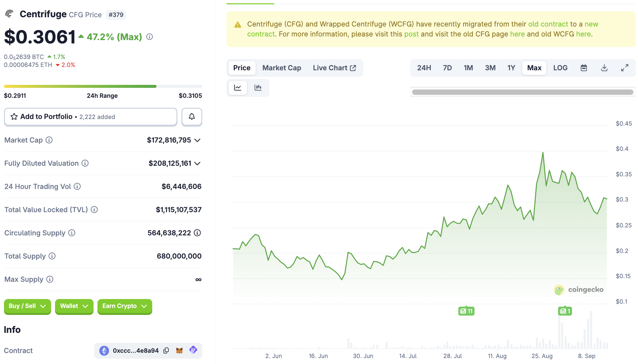Show Circulating Supply label info icon
This screenshot has width=638, height=364.
[72, 233]
